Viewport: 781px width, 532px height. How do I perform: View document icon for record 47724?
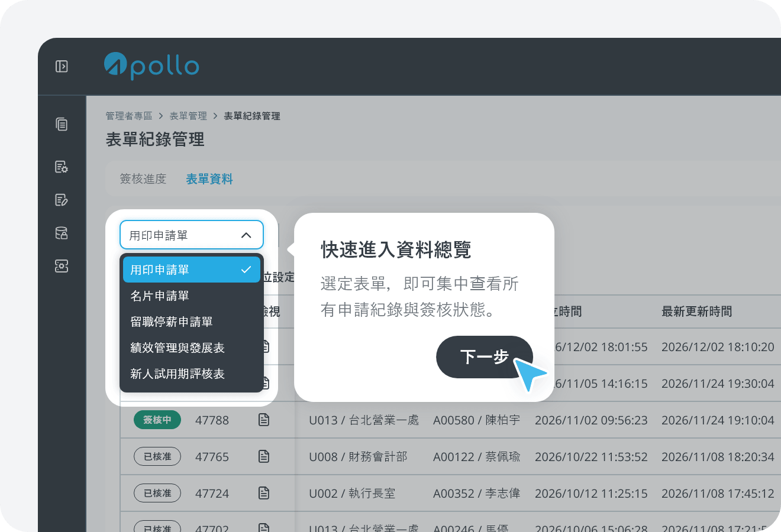264,493
